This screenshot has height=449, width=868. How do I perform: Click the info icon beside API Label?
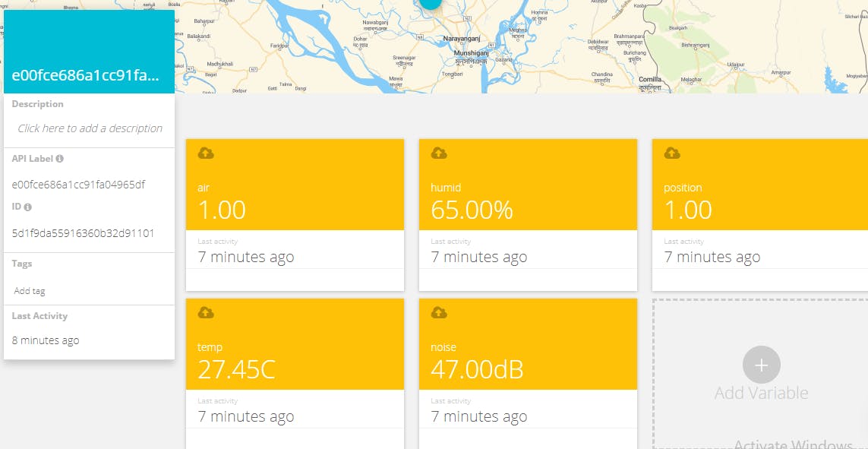point(59,158)
